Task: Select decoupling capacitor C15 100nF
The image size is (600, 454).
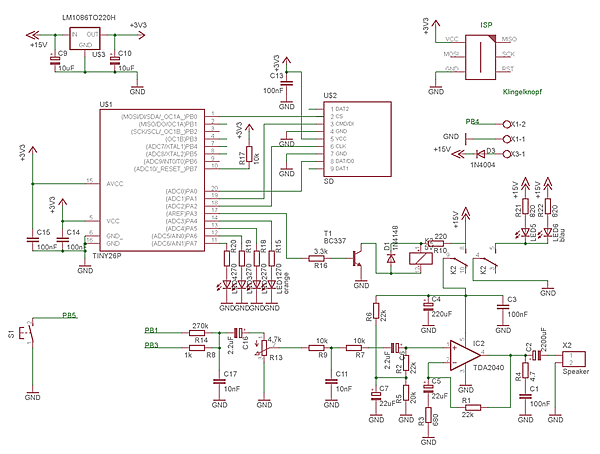Action: point(33,240)
